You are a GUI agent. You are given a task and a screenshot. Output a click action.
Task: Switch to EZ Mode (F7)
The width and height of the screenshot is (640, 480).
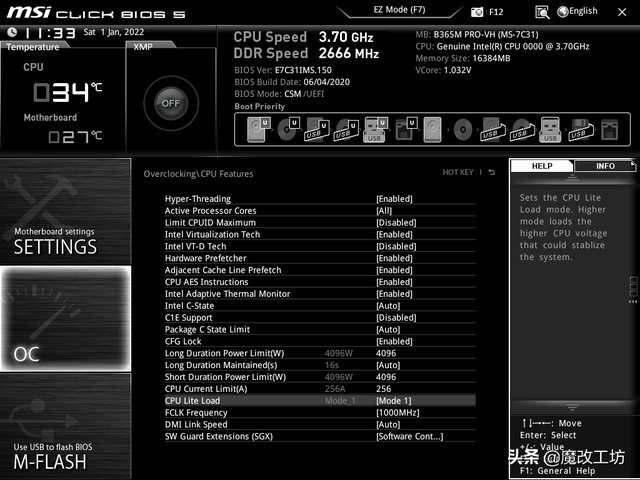[x=399, y=10]
